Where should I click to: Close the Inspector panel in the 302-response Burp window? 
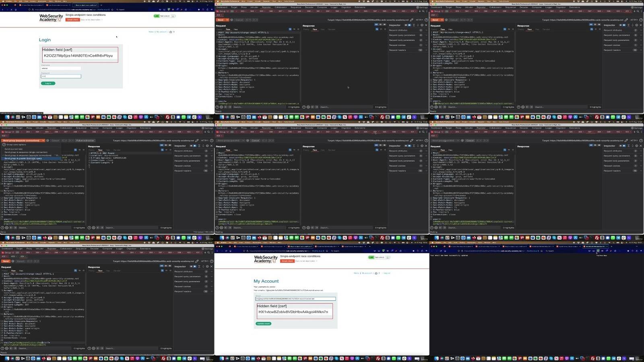pos(212,146)
